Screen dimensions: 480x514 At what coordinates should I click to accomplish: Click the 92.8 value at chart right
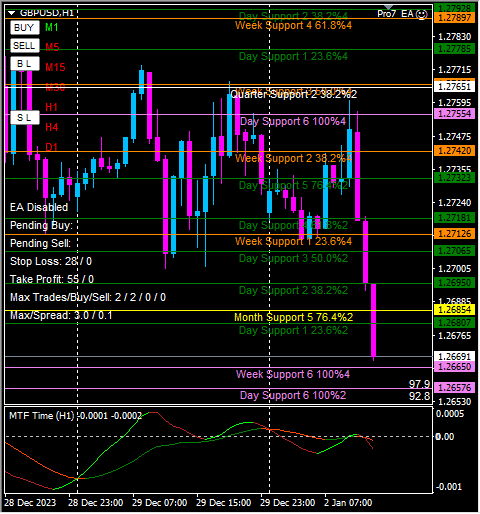[420, 396]
